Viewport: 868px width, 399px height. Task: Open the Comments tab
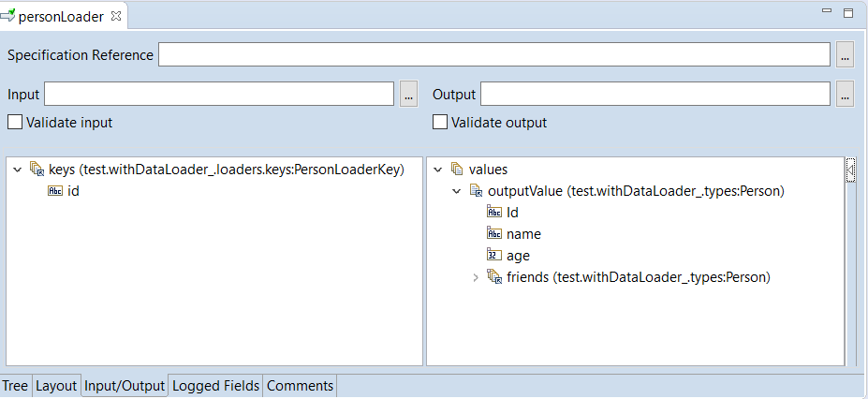300,386
